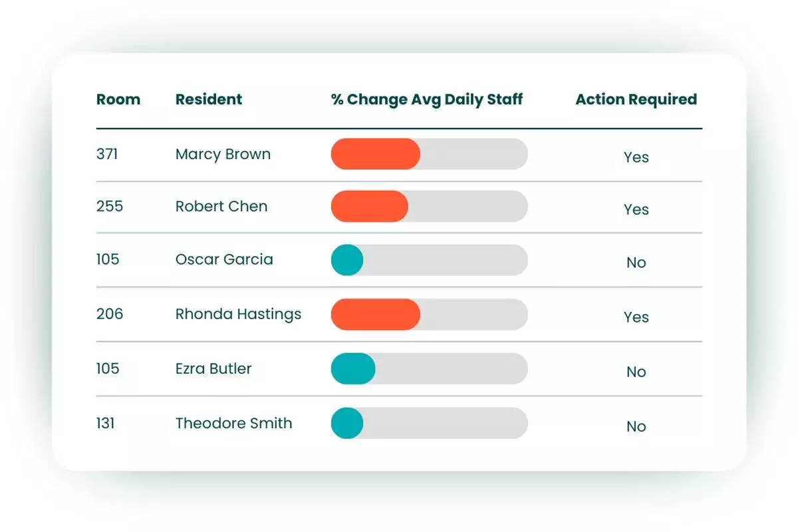Image resolution: width=798 pixels, height=532 pixels.
Task: Click Robert Chen's staff change bar
Action: coord(370,206)
